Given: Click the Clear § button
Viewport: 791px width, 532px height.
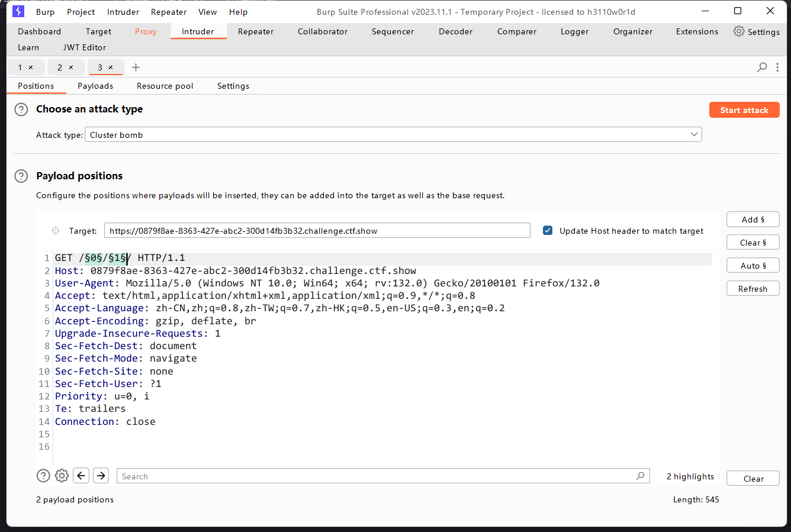Looking at the screenshot, I should (x=753, y=243).
